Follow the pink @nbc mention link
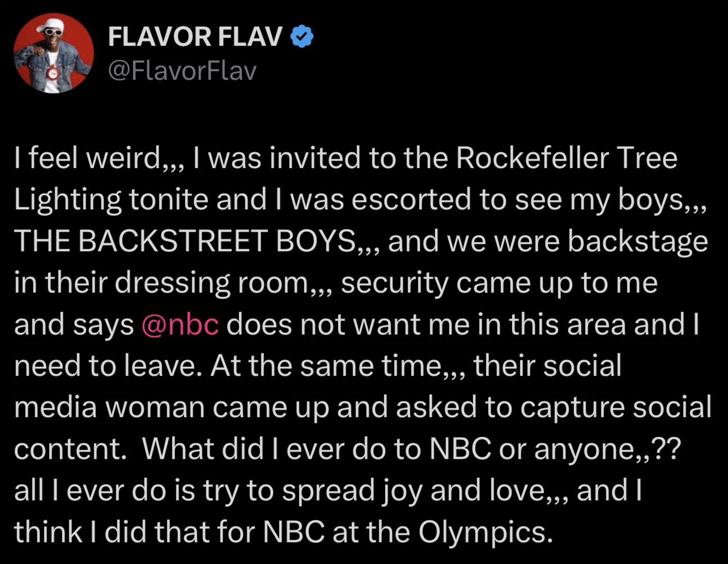728x564 pixels. tap(180, 324)
